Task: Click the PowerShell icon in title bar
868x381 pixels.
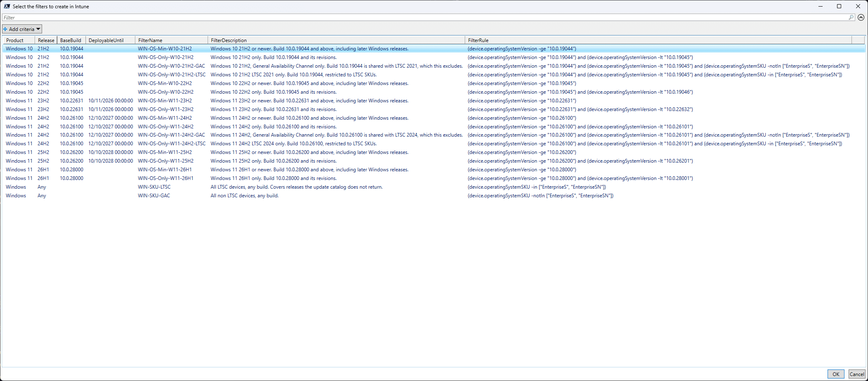Action: click(x=7, y=6)
